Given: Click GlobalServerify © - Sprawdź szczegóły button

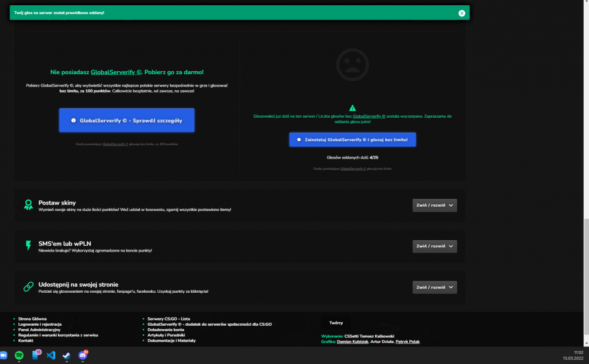Looking at the screenshot, I should (127, 120).
